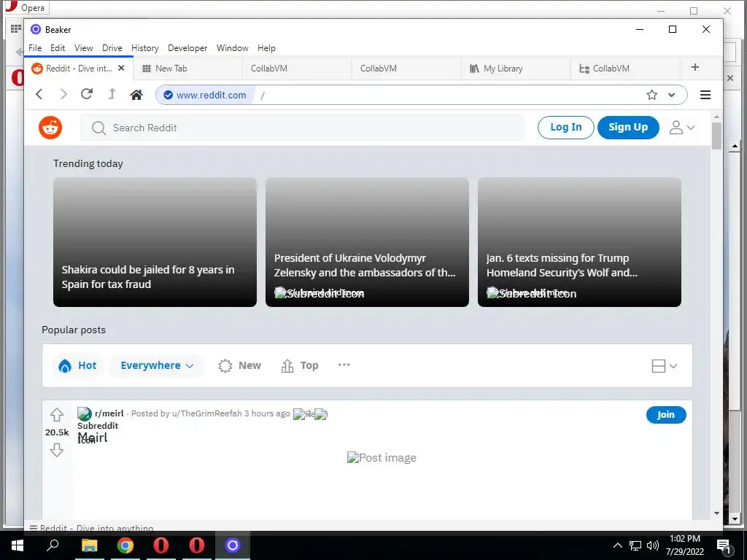Open the History menu
This screenshot has height=560, width=747.
[145, 48]
